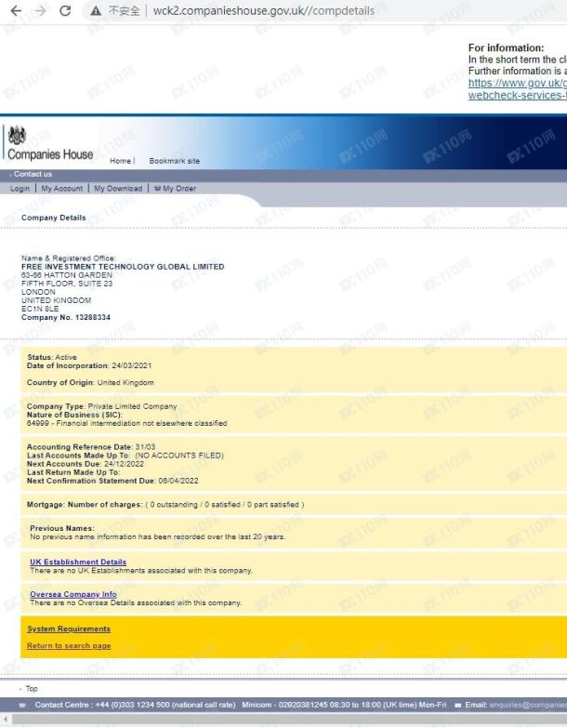Image resolution: width=567 pixels, height=728 pixels.
Task: Click the Date of Incorporation 24/03/2021
Action: tap(89, 365)
